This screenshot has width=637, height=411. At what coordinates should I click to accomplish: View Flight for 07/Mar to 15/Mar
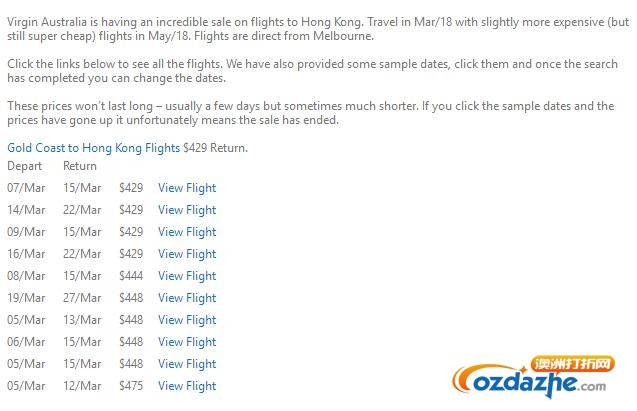pos(187,188)
